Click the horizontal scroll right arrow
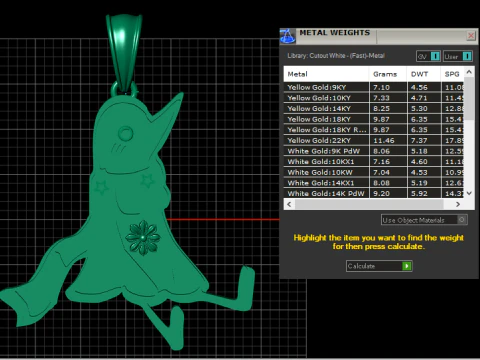Image resolution: width=480 pixels, height=360 pixels. [x=458, y=204]
